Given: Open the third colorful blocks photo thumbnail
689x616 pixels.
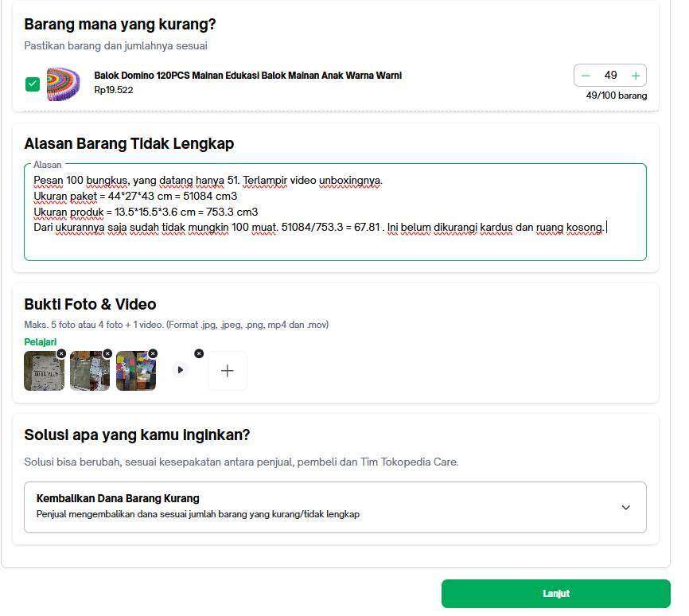Looking at the screenshot, I should tap(136, 371).
